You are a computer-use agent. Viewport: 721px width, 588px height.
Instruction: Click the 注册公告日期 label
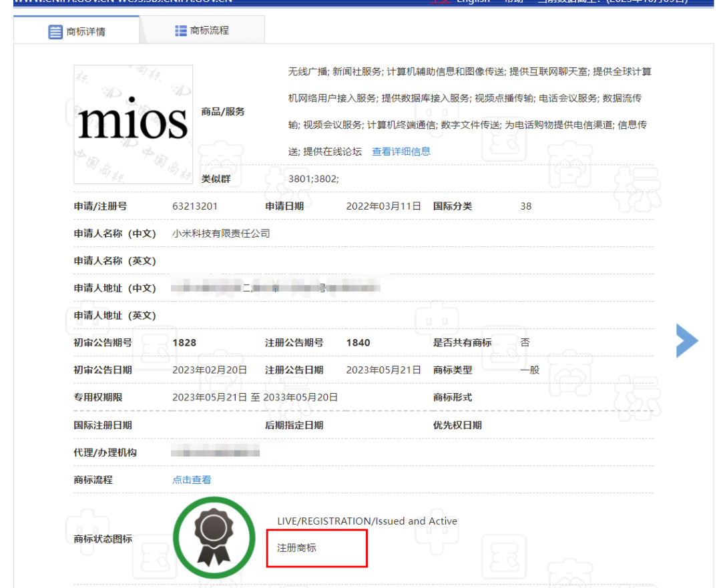tap(294, 370)
